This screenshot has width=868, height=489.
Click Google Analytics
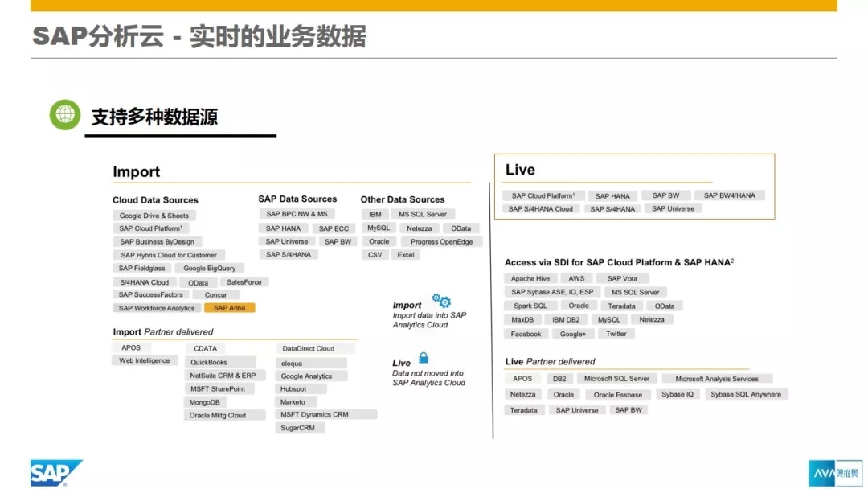click(311, 376)
